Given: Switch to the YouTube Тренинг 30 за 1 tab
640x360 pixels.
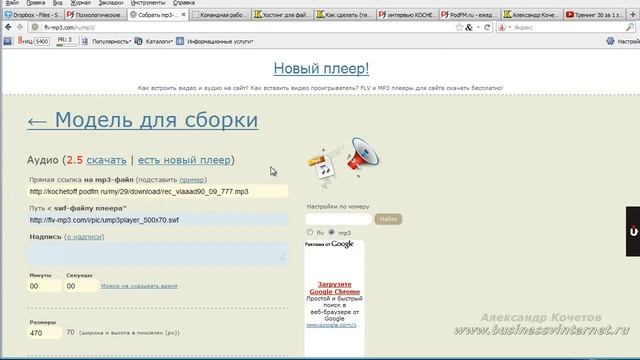Looking at the screenshot, I should point(595,15).
